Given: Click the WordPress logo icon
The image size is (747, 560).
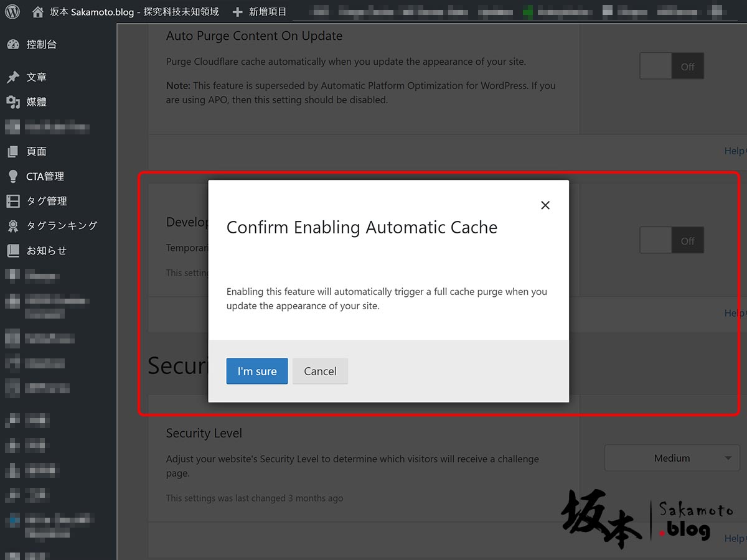Looking at the screenshot, I should click(12, 12).
